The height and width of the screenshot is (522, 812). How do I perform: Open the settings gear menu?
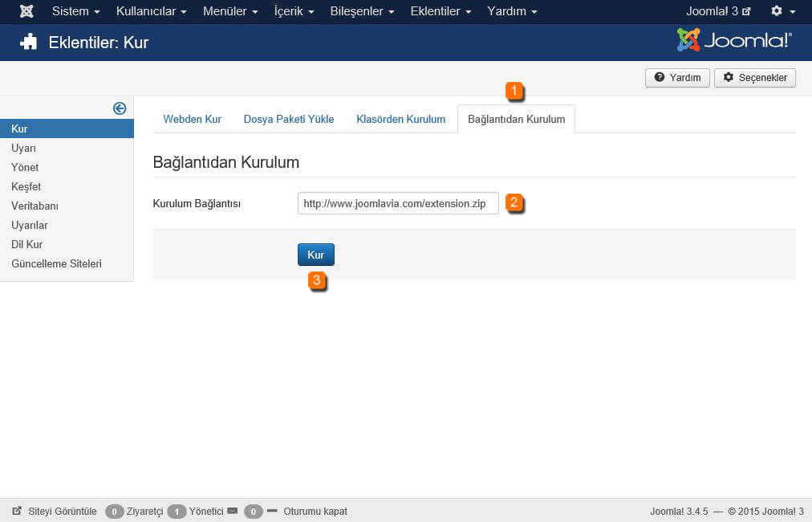(x=782, y=11)
